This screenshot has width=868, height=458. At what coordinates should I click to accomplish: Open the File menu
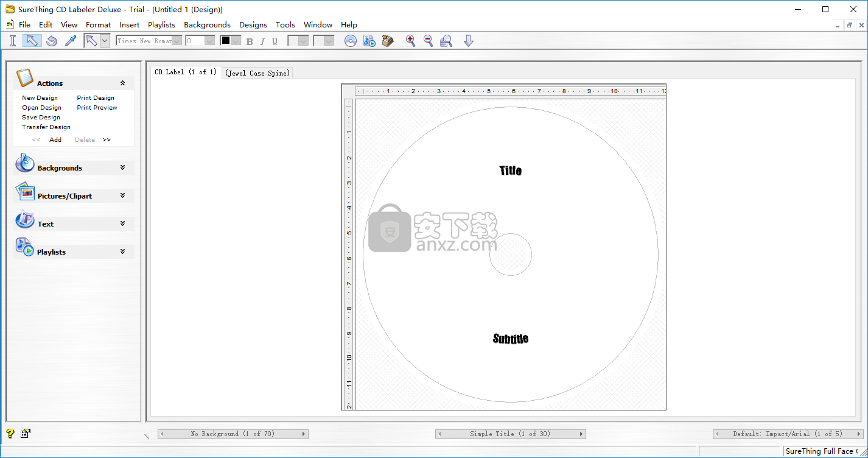pyautogui.click(x=24, y=25)
